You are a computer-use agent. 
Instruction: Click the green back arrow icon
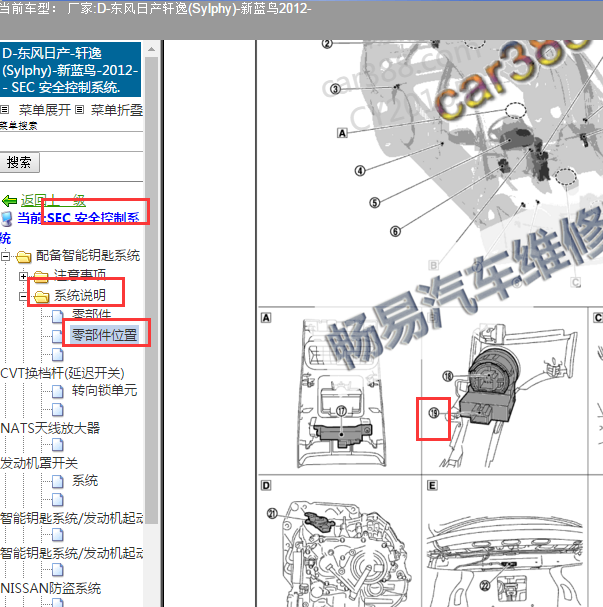9,201
